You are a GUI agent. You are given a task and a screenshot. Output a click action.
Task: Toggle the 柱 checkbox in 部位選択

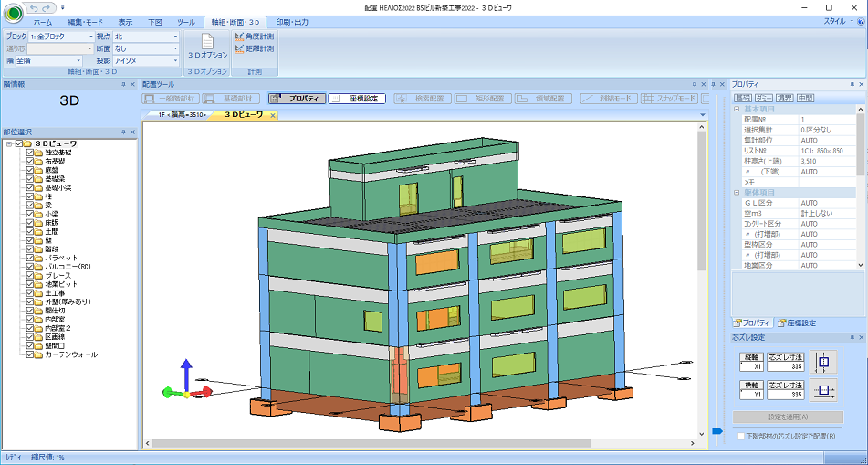[x=30, y=196]
